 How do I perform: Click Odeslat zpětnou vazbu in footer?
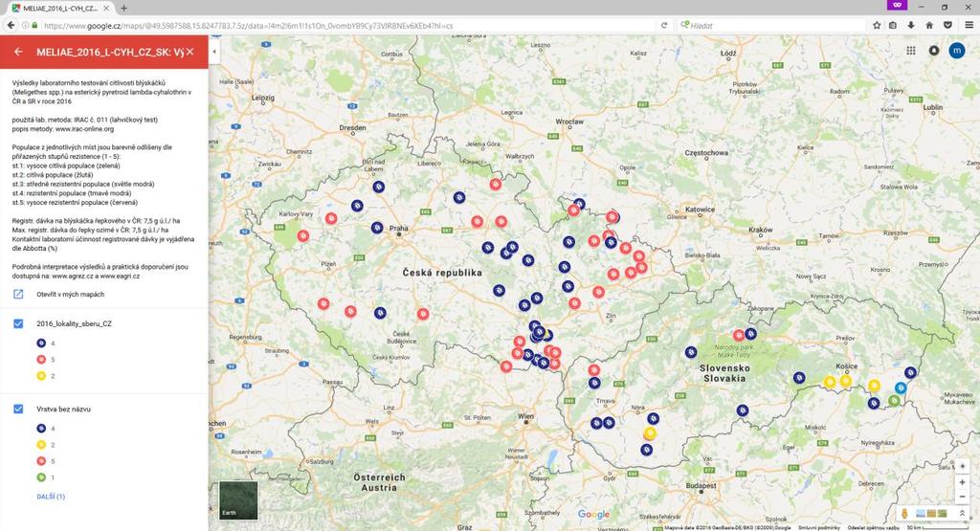873,528
